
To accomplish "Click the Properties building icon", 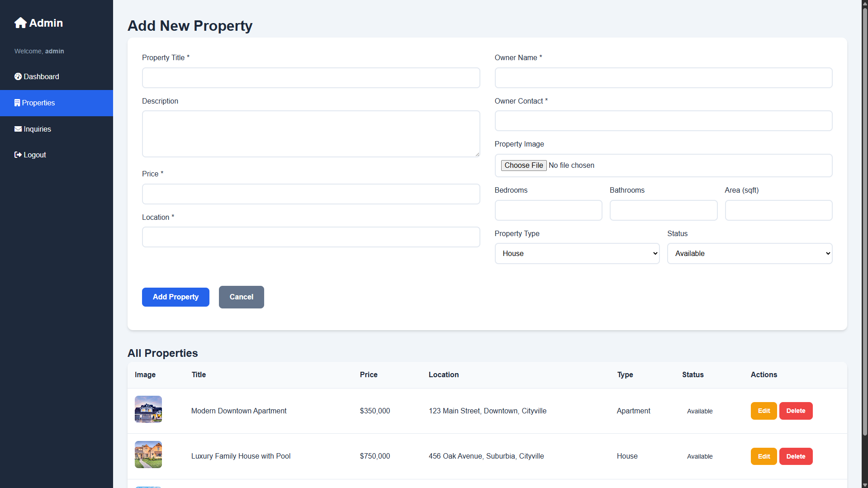I will point(17,103).
